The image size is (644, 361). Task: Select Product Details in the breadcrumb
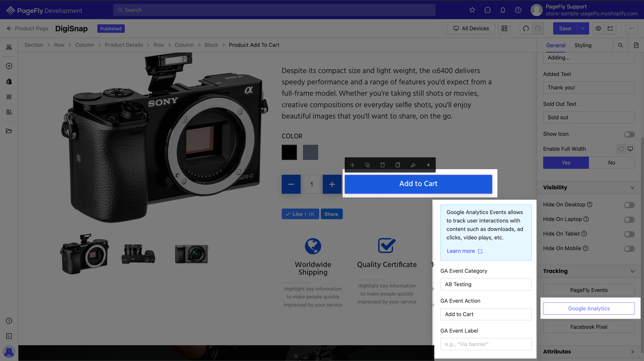point(124,45)
